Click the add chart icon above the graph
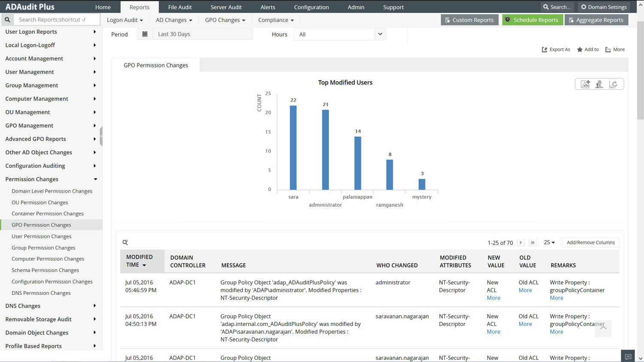 coord(585,84)
